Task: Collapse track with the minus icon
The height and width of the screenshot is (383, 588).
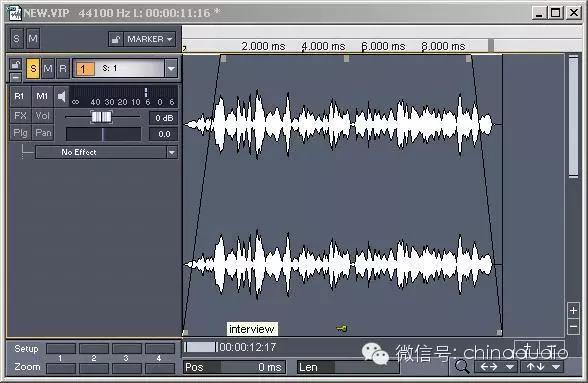Action: tap(15, 77)
